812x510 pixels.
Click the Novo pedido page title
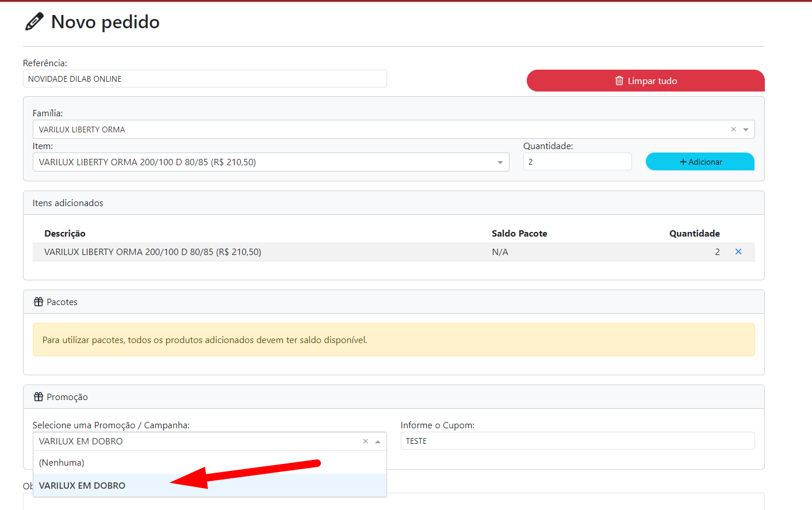(105, 22)
